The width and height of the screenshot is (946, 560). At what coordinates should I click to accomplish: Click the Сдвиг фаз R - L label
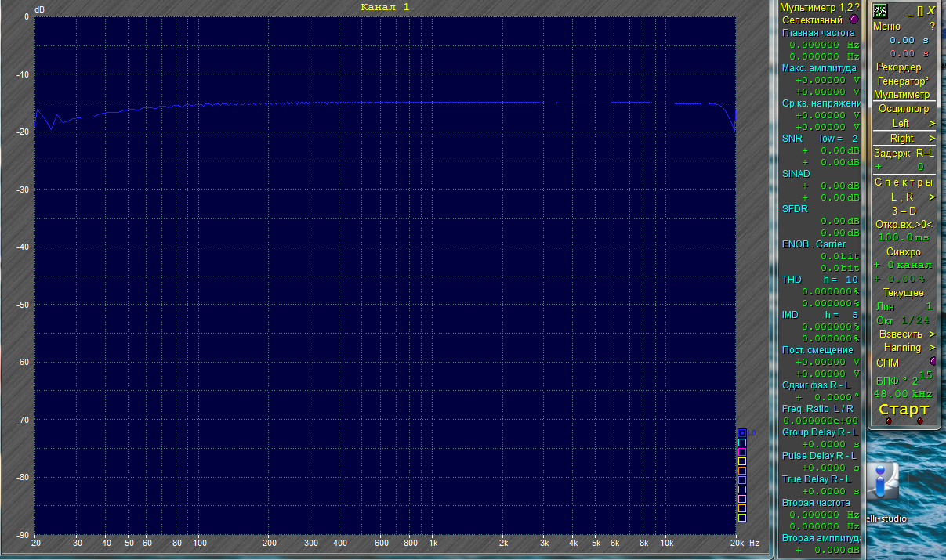[816, 385]
